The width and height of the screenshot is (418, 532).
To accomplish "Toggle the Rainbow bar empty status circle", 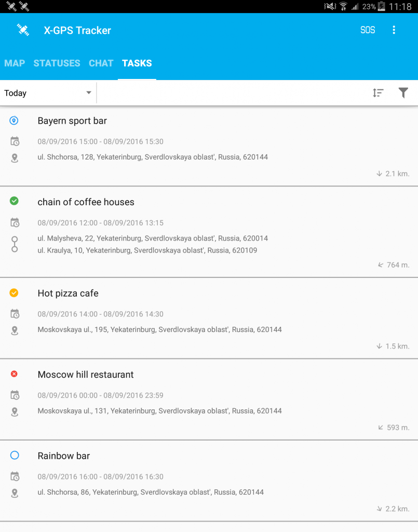I will coord(15,456).
